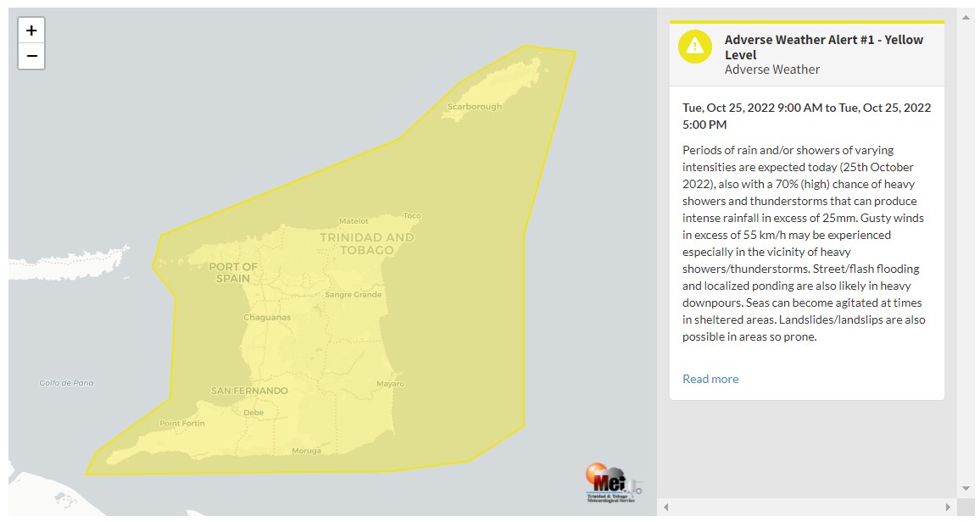Click the scroll left arrow of horizontal scrollbar
980x522 pixels.
pyautogui.click(x=666, y=507)
